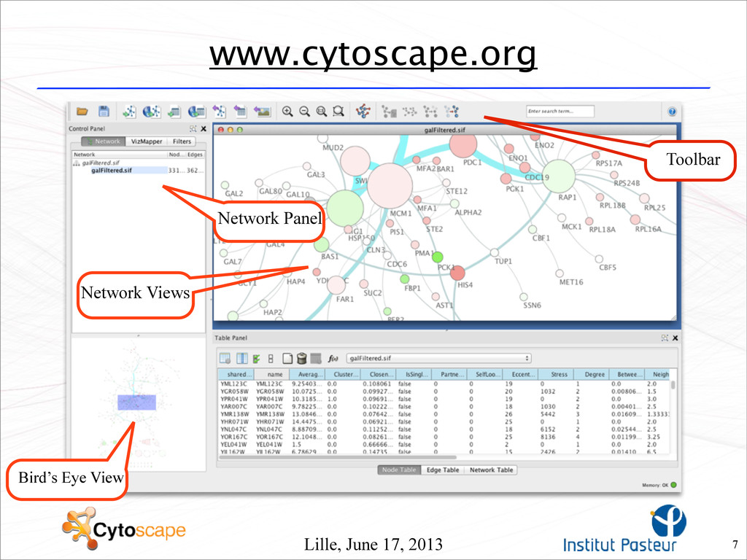The image size is (747, 560).
Task: Save the session using the floppy disk icon
Action: [x=104, y=112]
